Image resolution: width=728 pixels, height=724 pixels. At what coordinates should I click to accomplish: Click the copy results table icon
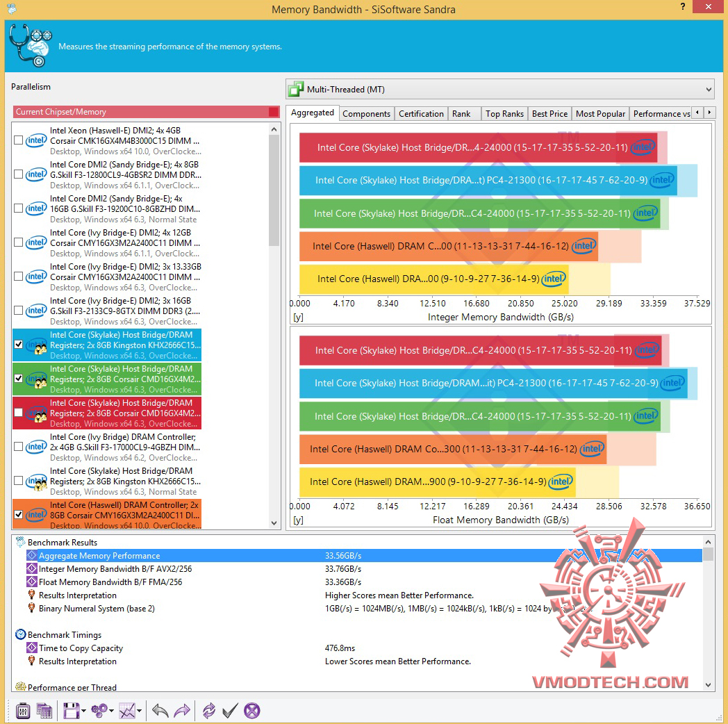pyautogui.click(x=44, y=711)
